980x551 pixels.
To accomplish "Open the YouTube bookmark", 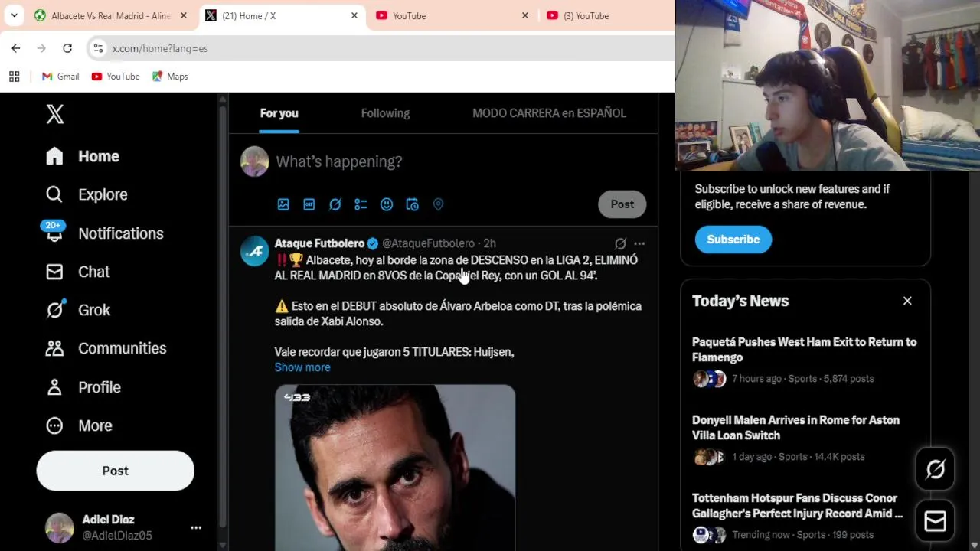I will pyautogui.click(x=116, y=77).
